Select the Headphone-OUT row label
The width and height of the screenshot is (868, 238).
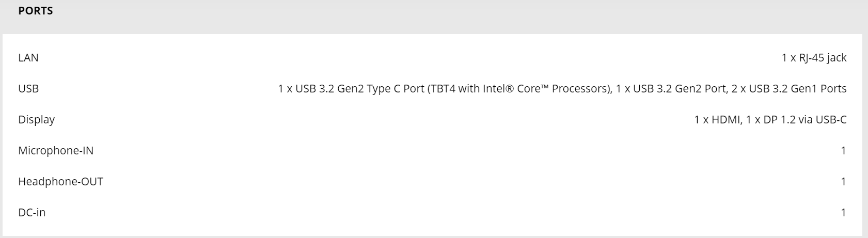(60, 182)
